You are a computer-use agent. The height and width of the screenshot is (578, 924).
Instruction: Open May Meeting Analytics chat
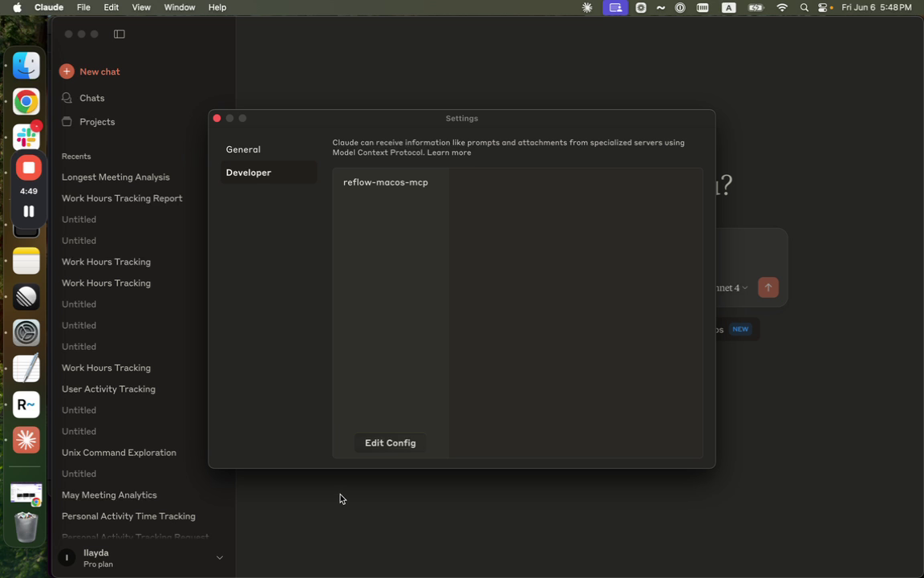[109, 495]
